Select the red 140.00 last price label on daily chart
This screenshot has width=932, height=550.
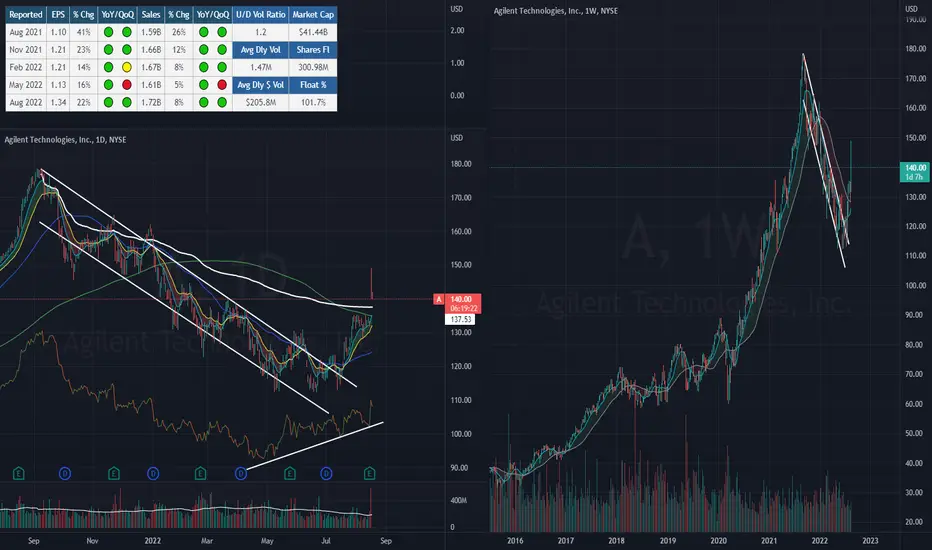462,303
